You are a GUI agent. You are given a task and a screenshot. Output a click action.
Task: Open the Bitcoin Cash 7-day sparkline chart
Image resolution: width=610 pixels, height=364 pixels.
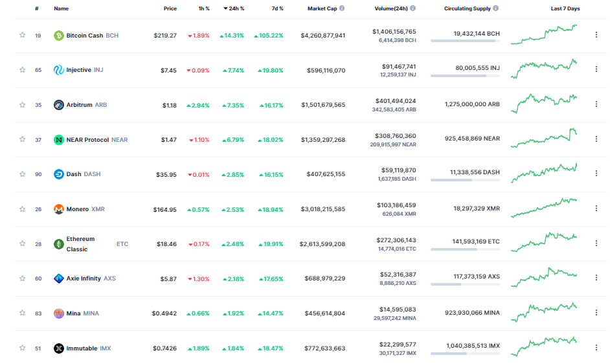[544, 34]
